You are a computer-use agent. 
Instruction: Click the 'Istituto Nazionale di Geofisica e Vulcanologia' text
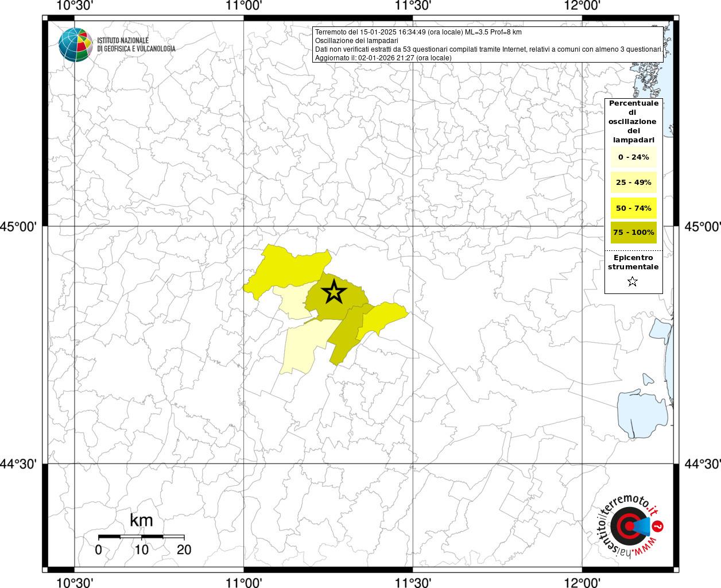pyautogui.click(x=136, y=45)
